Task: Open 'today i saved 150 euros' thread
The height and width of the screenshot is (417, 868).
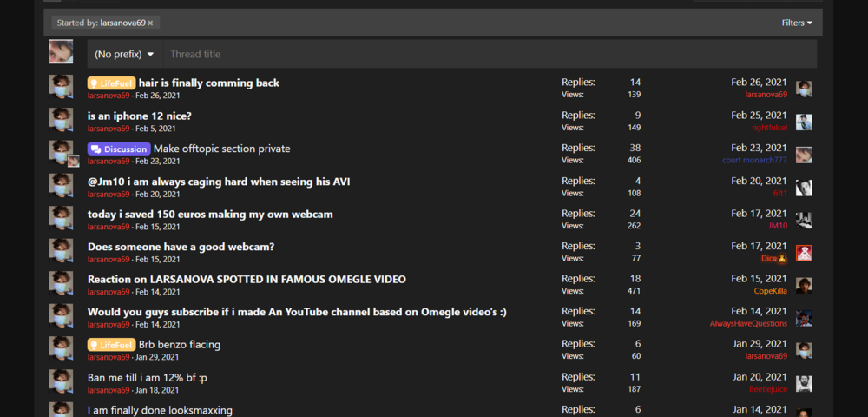Action: point(210,214)
